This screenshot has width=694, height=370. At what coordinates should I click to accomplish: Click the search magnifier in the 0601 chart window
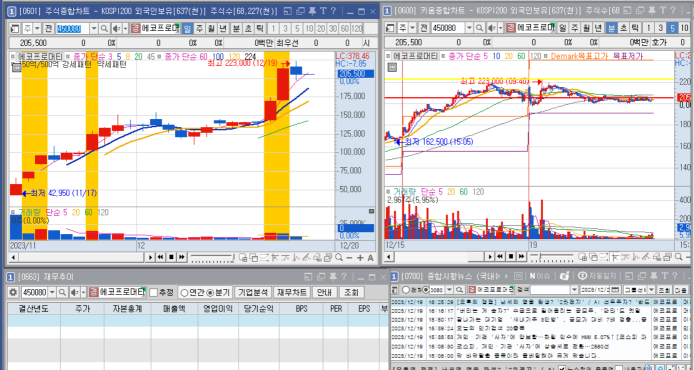coord(104,29)
